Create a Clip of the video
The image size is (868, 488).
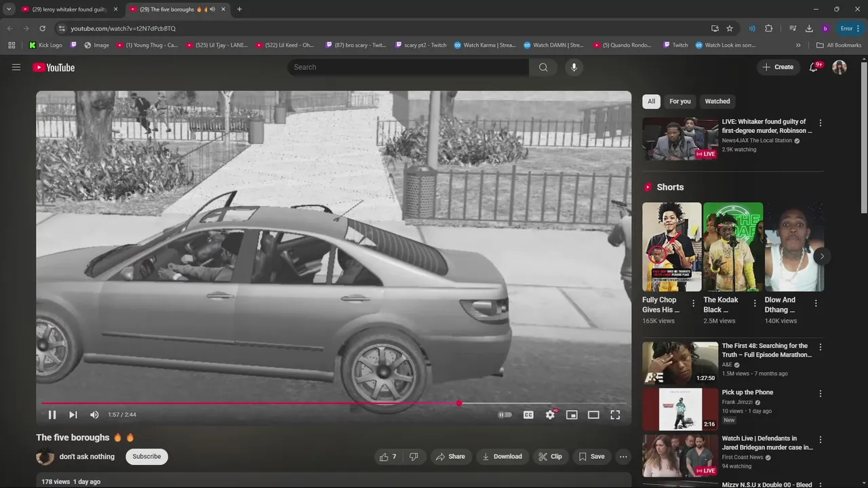pyautogui.click(x=550, y=457)
